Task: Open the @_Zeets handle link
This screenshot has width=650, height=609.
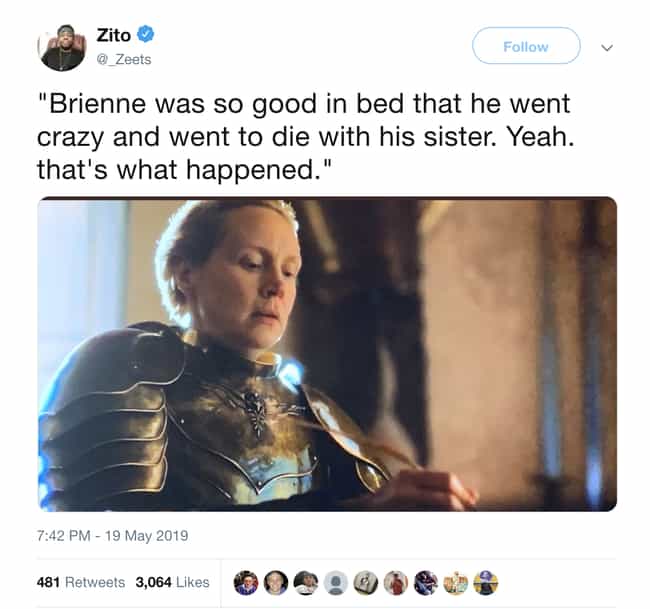Action: (124, 60)
